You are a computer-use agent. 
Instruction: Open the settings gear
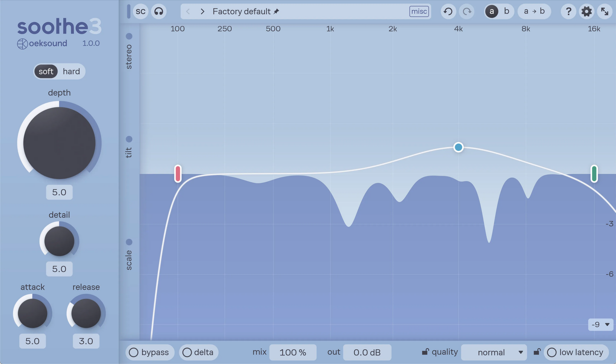[587, 11]
